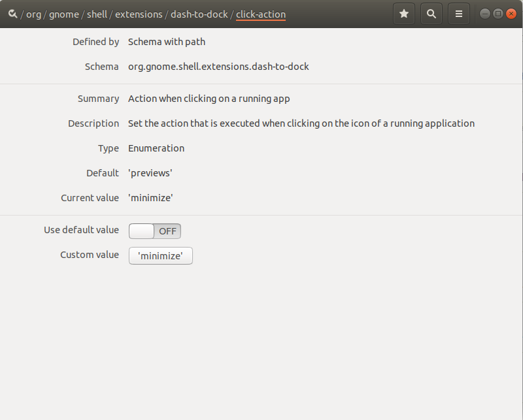Viewport: 523px width, 420px height.
Task: Open the Custom value selector showing 'minimize'
Action: pyautogui.click(x=160, y=255)
